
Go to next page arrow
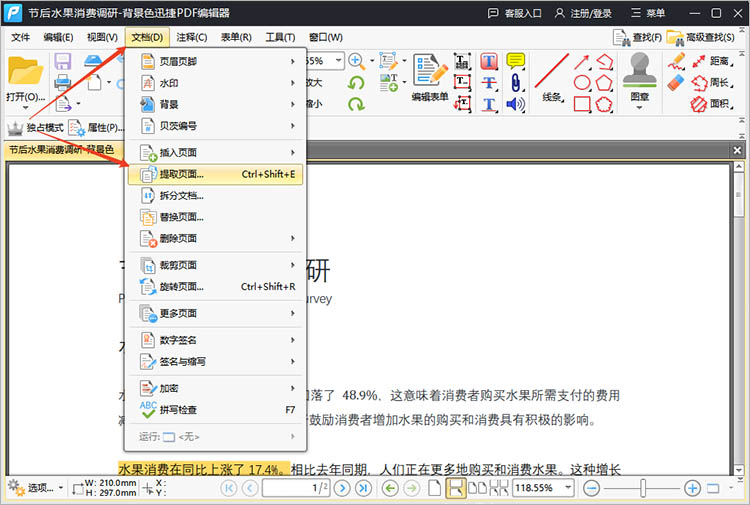click(342, 488)
